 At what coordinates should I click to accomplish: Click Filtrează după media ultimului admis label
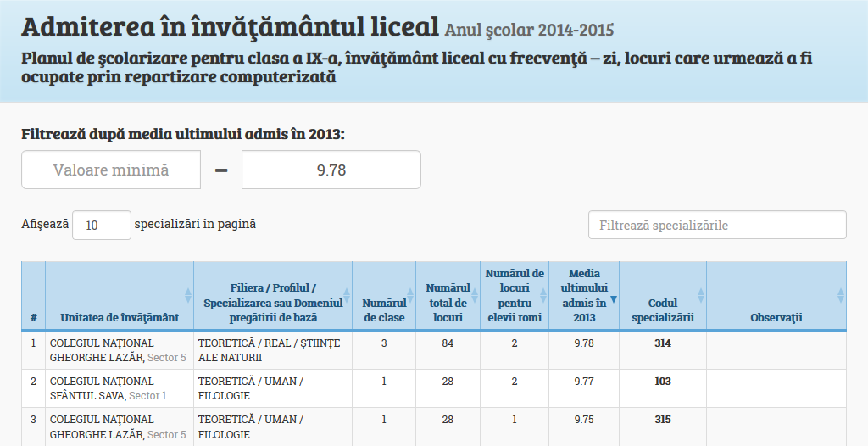[183, 133]
